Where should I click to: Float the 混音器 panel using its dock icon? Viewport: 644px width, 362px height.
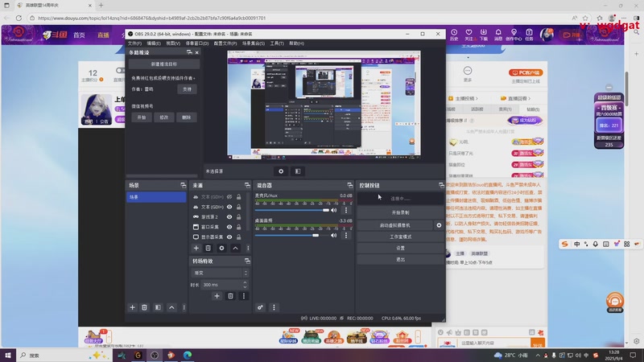(349, 186)
